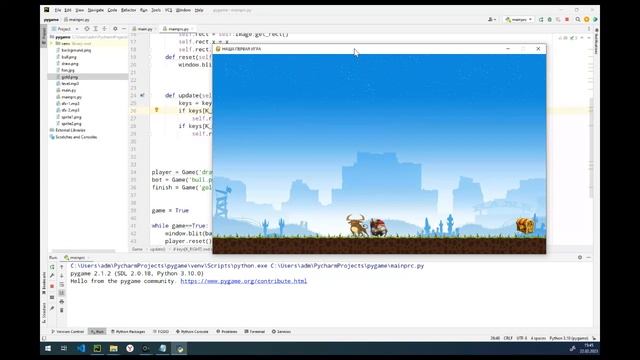This screenshot has width=640, height=360.
Task: Click the Search Everywhere magnifier icon
Action: pos(578,19)
